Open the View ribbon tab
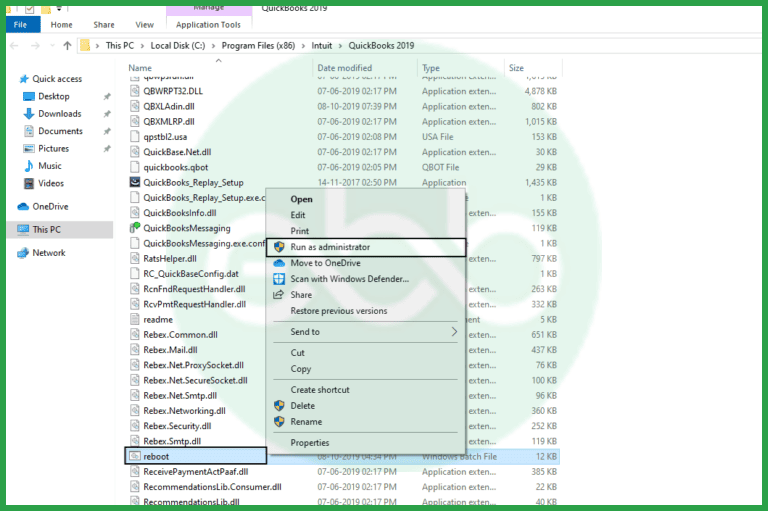This screenshot has height=511, width=768. [144, 24]
